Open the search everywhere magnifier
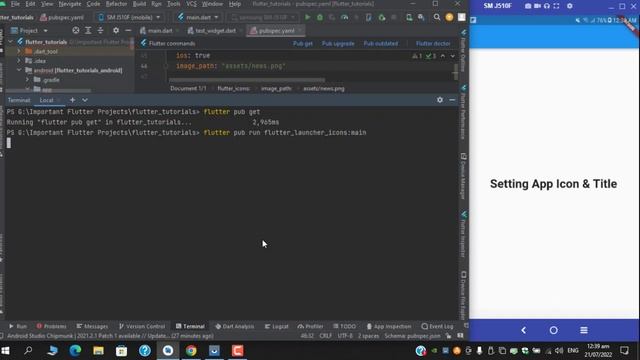The height and width of the screenshot is (360, 640). point(437,17)
